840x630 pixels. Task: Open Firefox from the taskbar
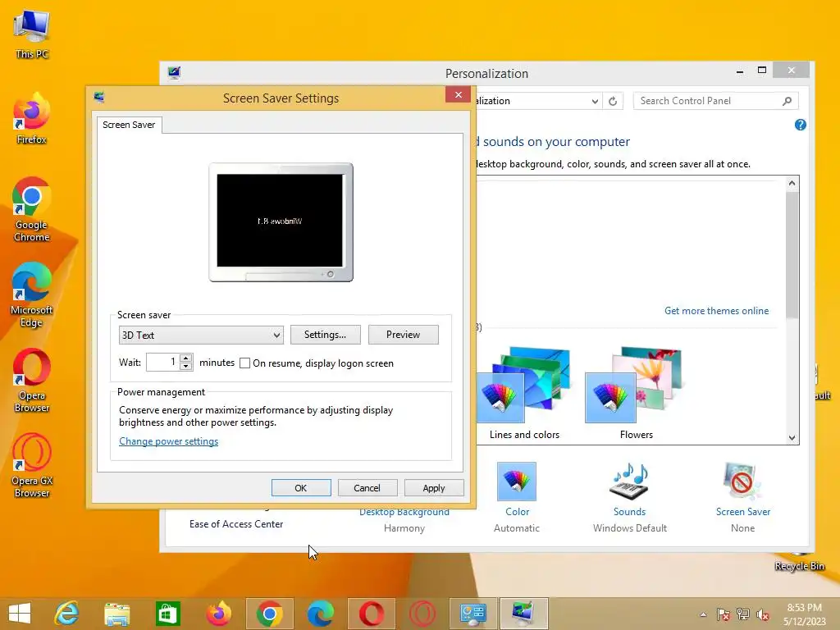click(218, 614)
